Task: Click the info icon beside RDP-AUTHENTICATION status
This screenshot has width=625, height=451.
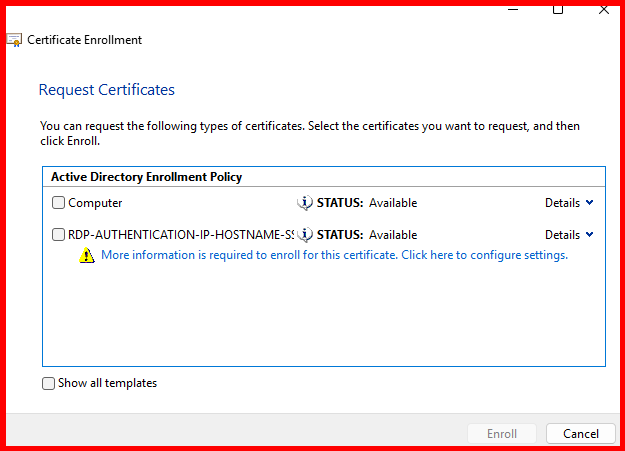Action: pos(305,235)
